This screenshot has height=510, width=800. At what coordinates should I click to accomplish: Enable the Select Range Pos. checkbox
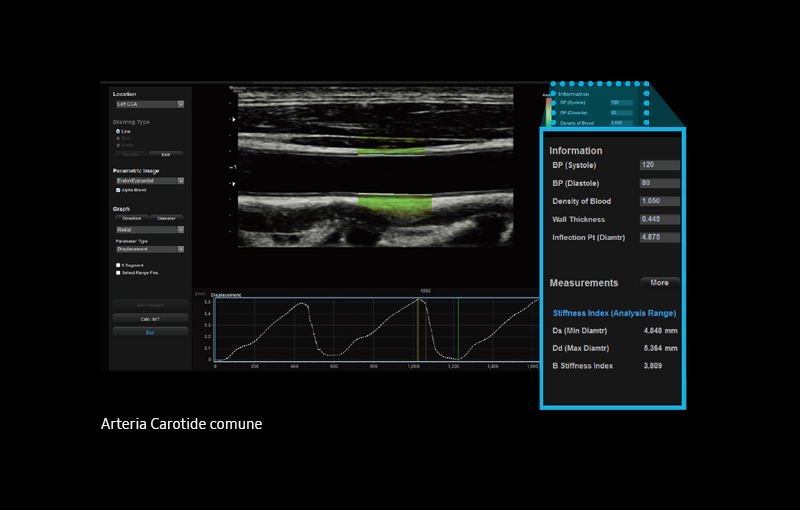click(x=118, y=273)
